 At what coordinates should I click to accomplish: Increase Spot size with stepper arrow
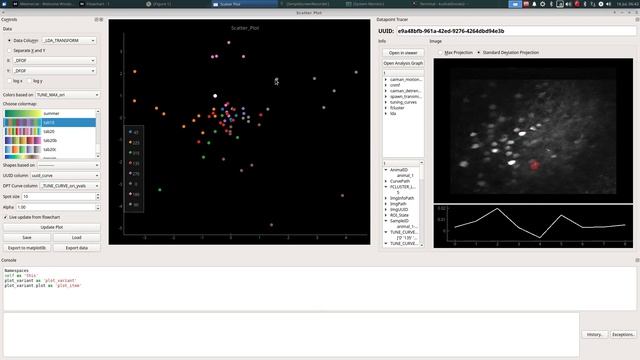point(98,195)
